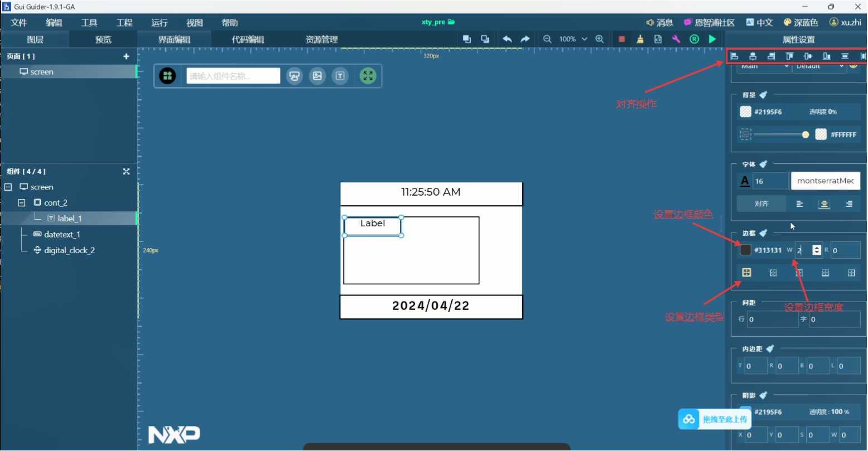Click the align left edges icon
Image resolution: width=868 pixels, height=451 pixels.
735,56
